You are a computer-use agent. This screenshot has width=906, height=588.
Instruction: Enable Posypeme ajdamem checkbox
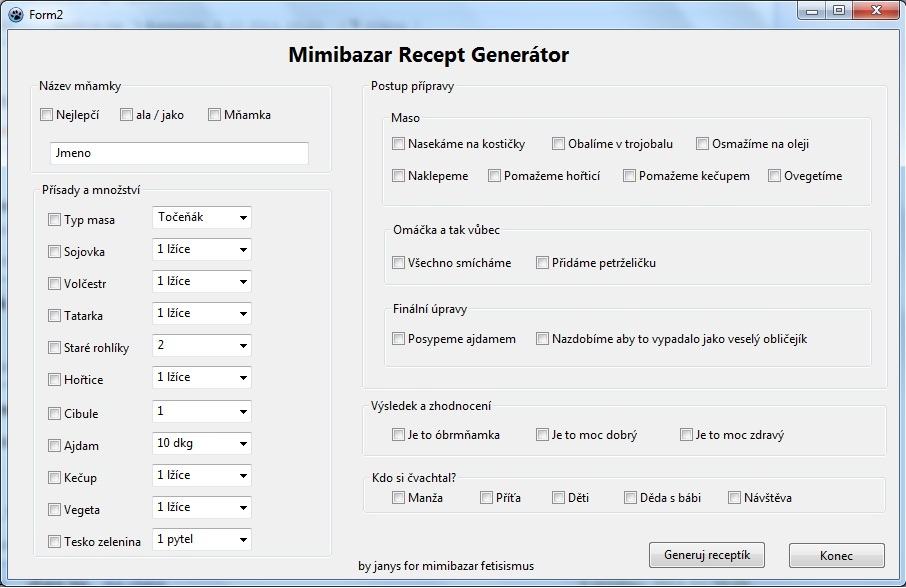click(x=399, y=339)
